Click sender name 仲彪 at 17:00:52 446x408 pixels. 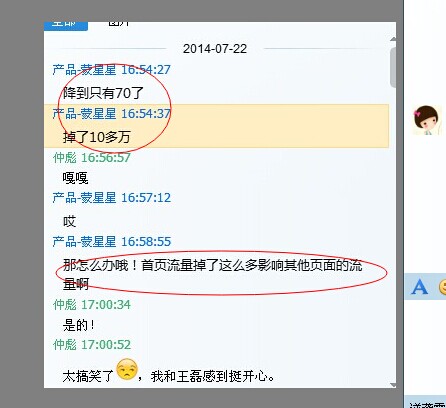[65, 345]
